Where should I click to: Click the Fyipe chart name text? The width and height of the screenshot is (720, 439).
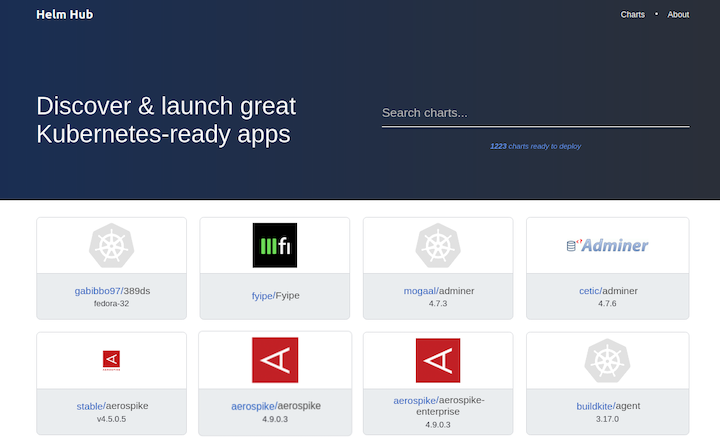pos(287,296)
